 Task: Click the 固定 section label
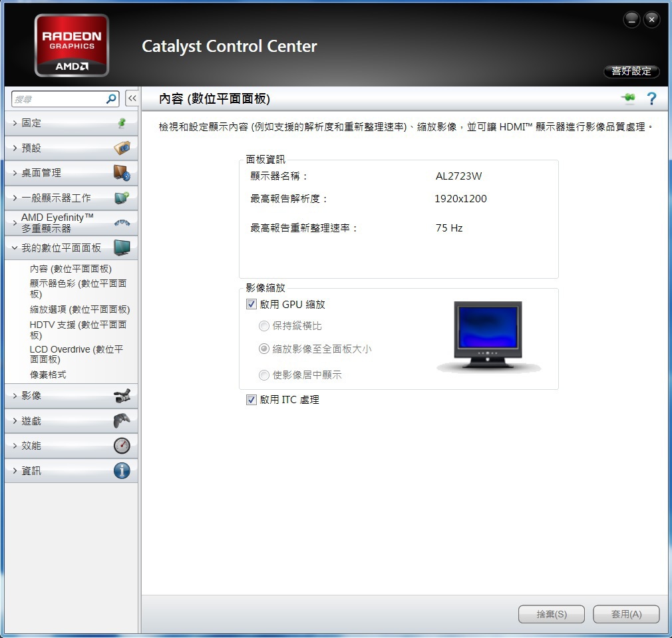[x=31, y=123]
